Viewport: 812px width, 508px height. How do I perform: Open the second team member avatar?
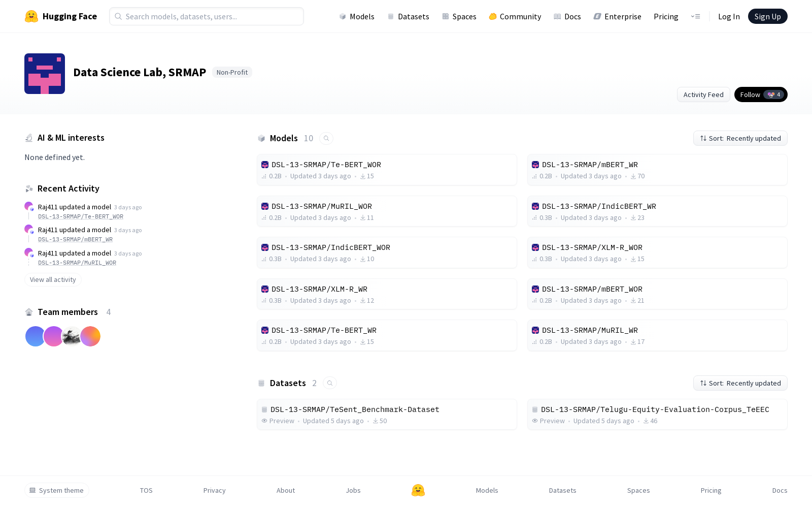[x=53, y=336]
